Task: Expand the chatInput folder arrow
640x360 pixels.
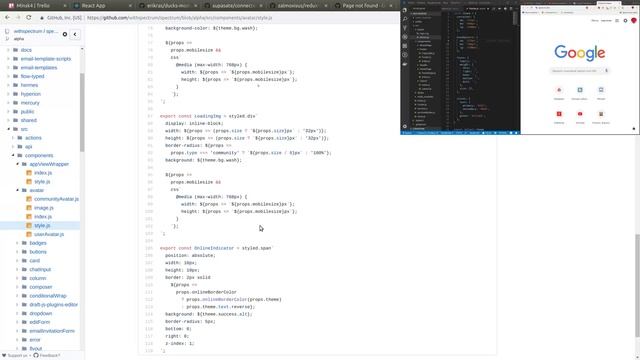Action: pos(17,269)
